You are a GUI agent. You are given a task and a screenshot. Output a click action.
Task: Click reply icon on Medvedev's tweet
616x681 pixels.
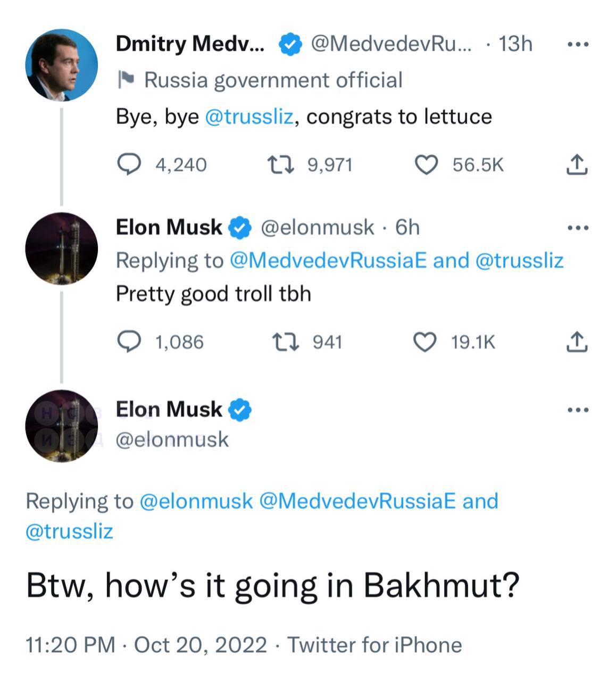[x=129, y=164]
